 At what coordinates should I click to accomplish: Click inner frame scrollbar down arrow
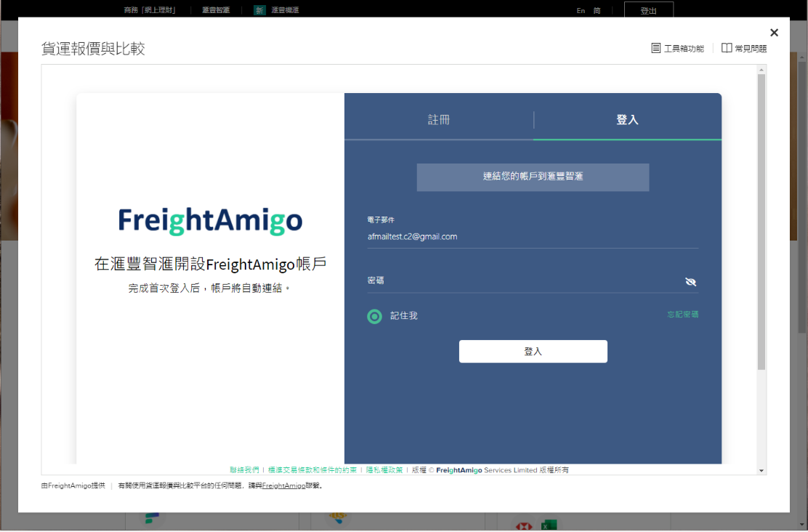[x=761, y=470]
